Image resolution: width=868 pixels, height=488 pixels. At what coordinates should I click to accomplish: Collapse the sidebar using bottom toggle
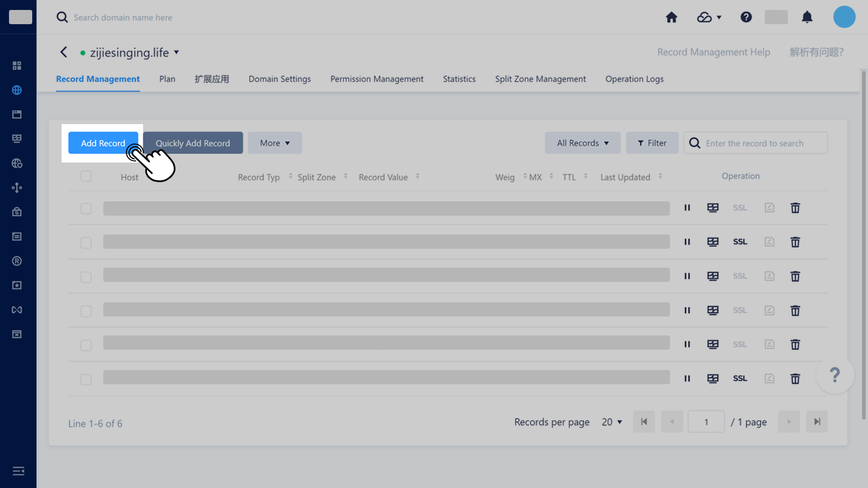pyautogui.click(x=18, y=471)
